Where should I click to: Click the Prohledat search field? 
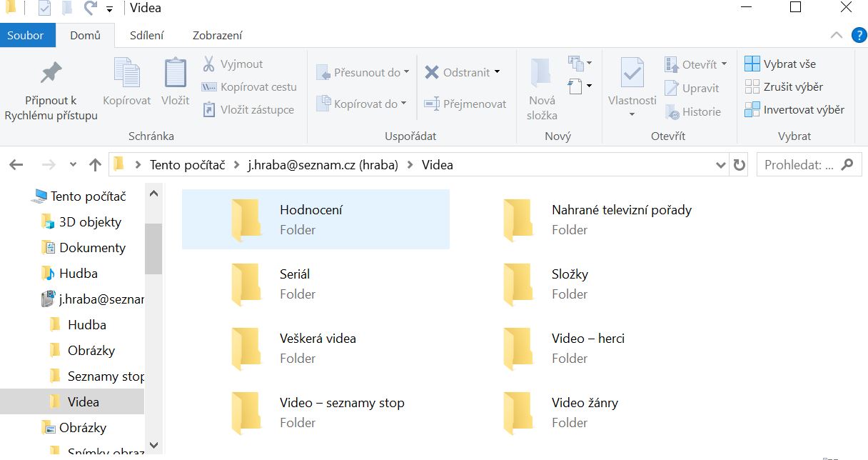(x=798, y=165)
